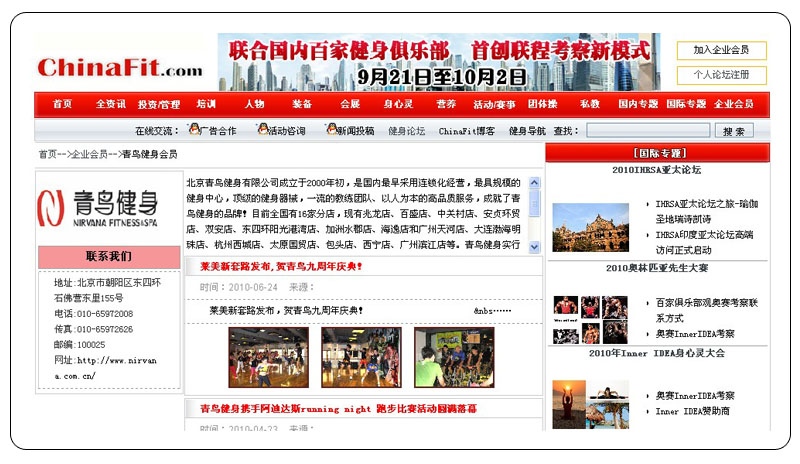Screen dimensions: 800x464
Task: Open 2010IHRSA亚太论坛 heading
Action: point(657,170)
